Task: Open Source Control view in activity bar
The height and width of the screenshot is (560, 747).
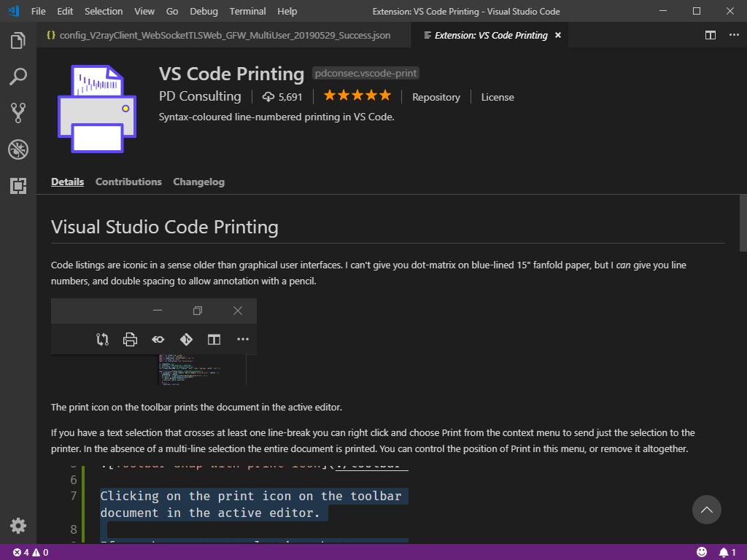Action: pyautogui.click(x=18, y=113)
